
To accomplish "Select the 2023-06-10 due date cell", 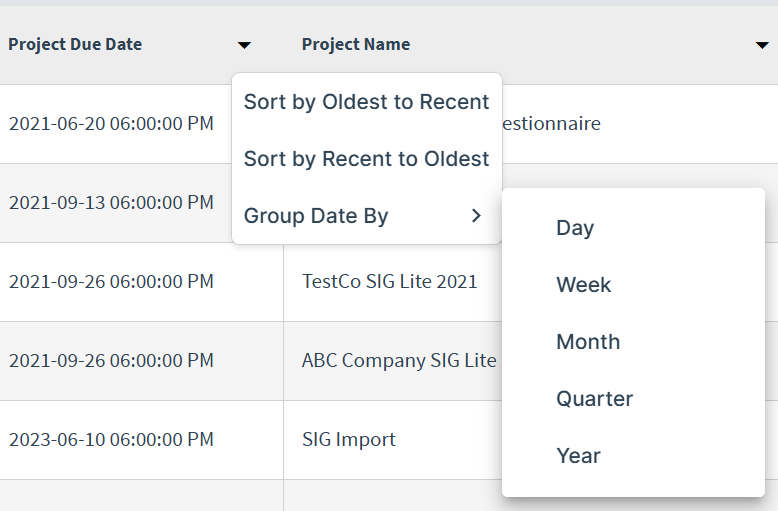I will (111, 440).
